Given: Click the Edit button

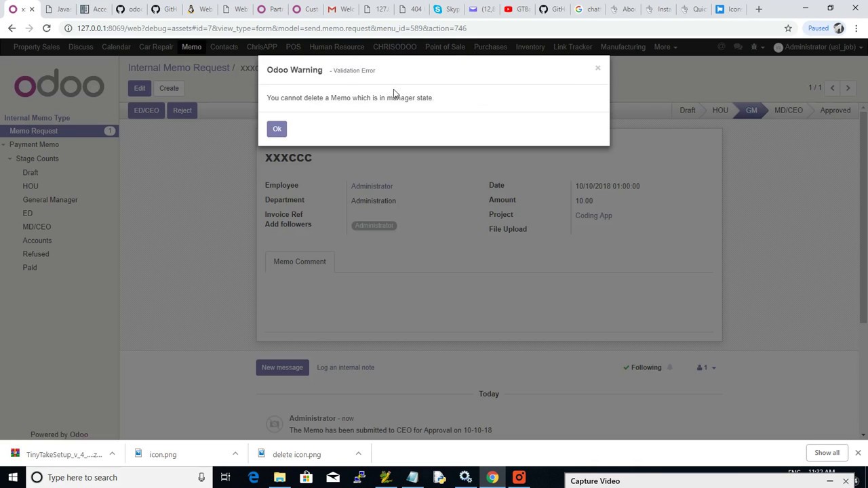Looking at the screenshot, I should 139,88.
